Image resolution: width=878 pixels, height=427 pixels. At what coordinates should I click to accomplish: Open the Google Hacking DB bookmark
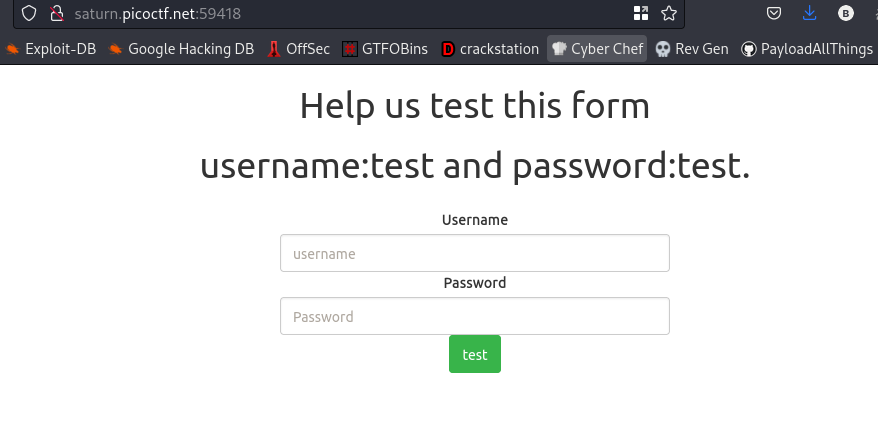[x=181, y=49]
